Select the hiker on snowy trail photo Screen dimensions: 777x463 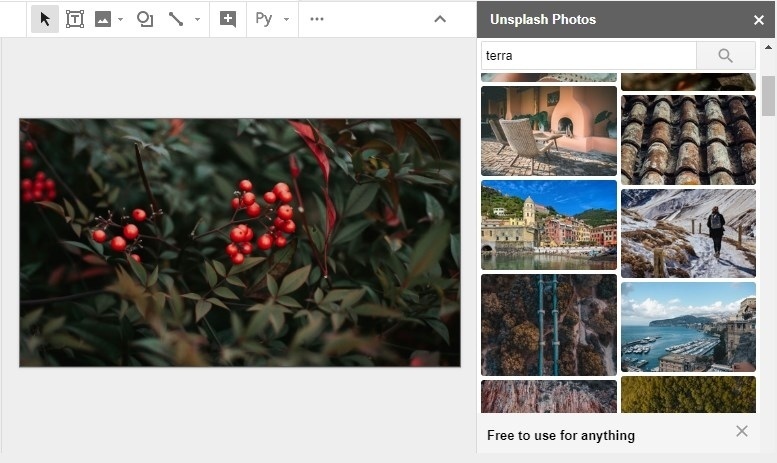click(x=688, y=233)
